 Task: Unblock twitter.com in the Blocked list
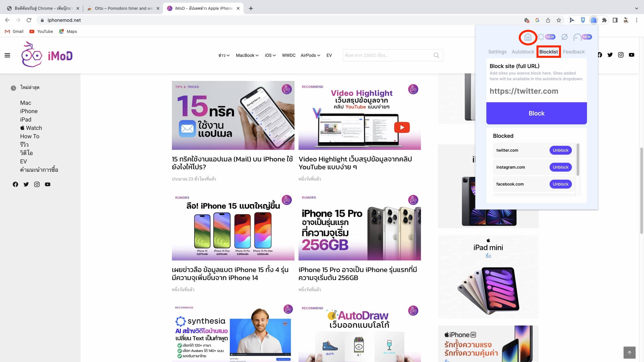pos(560,150)
